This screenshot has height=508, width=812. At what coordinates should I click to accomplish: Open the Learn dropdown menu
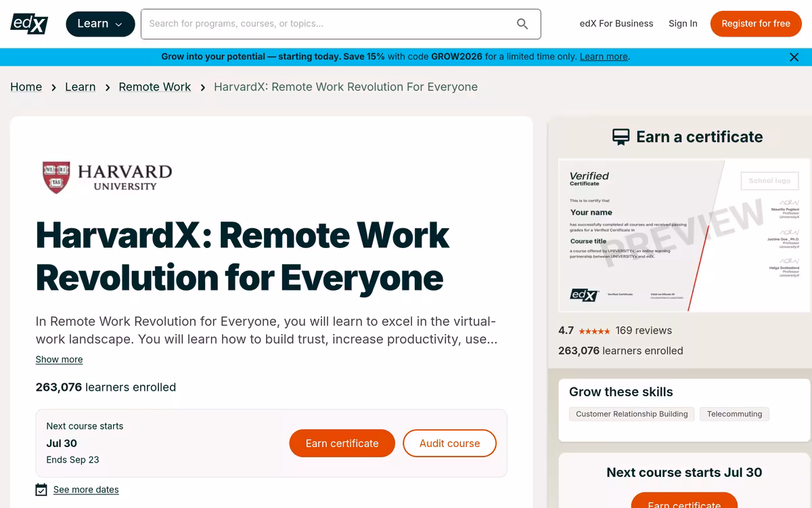pos(99,24)
